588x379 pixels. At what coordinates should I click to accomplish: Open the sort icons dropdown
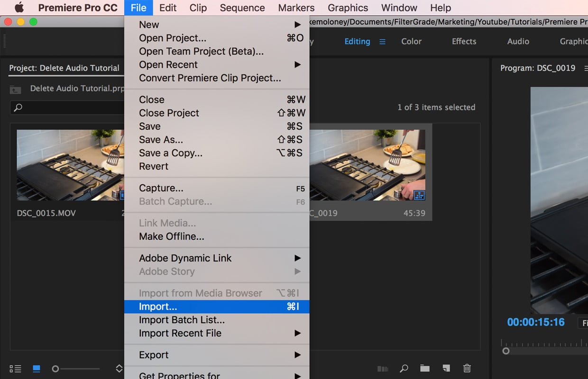pyautogui.click(x=119, y=369)
